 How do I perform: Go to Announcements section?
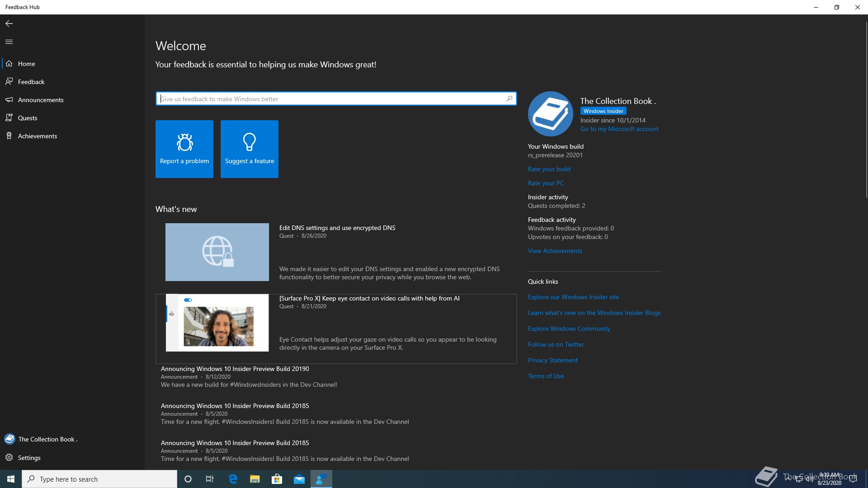tap(72, 100)
